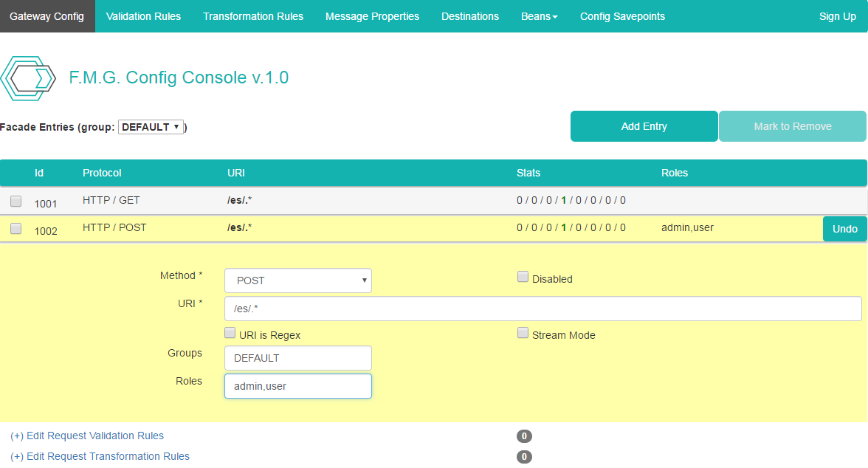868x468 pixels.
Task: Click the F.M.G. hexagon logo icon
Action: tap(28, 78)
